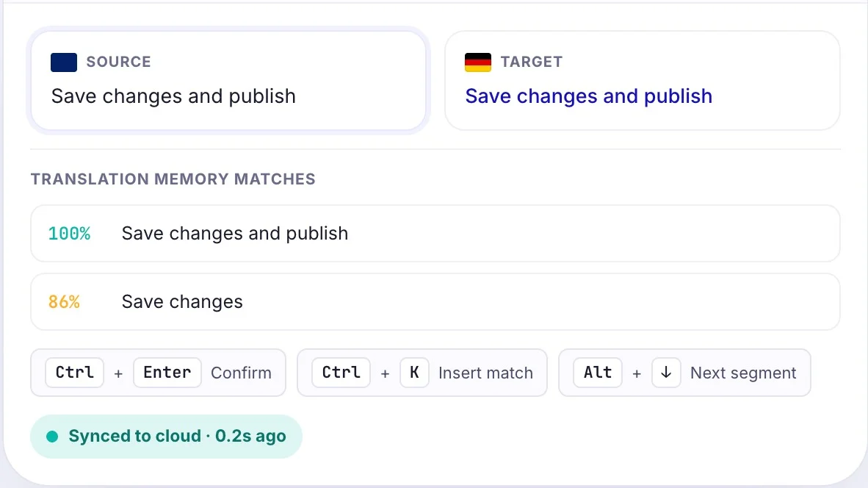
Task: Click the 86% match percentage label
Action: (64, 302)
